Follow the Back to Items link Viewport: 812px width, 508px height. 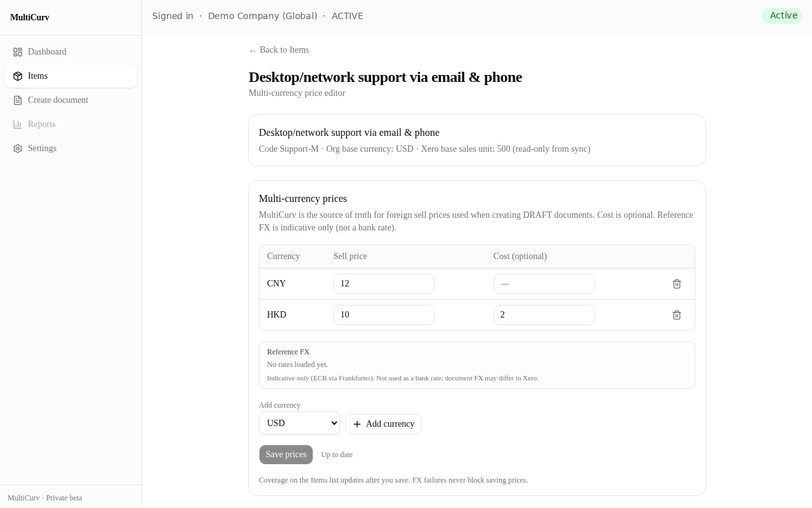[x=279, y=50]
